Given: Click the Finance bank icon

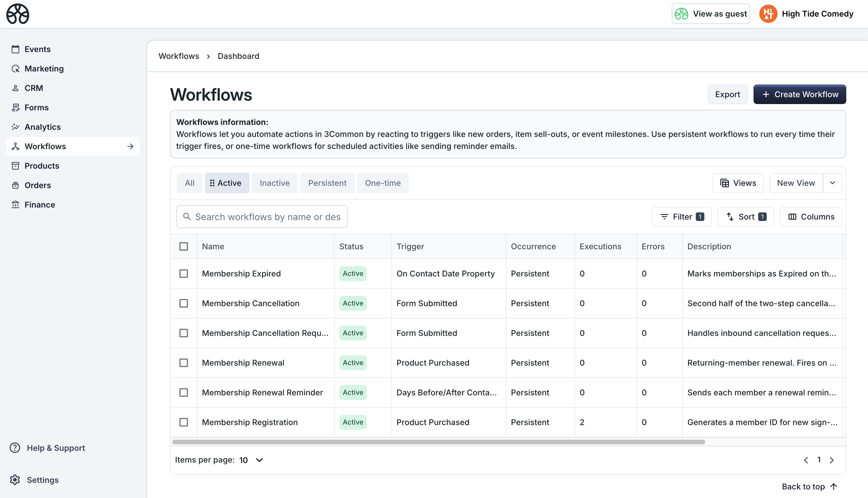Looking at the screenshot, I should (15, 204).
